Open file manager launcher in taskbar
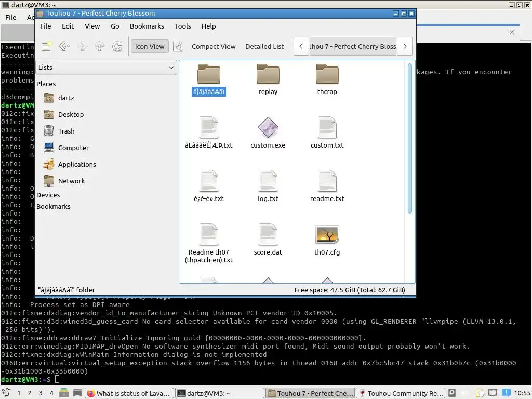The width and height of the screenshot is (532, 399). pos(64,393)
